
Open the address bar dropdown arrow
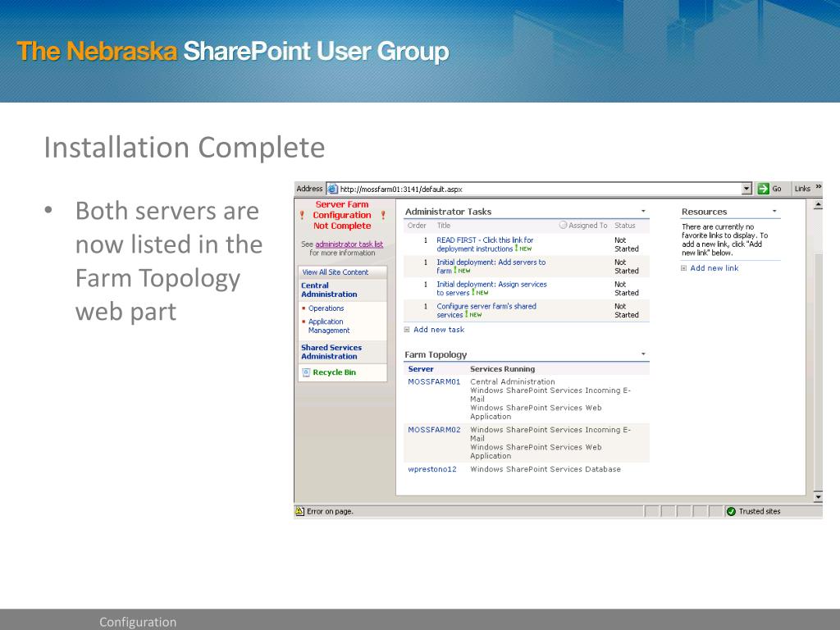[746, 189]
